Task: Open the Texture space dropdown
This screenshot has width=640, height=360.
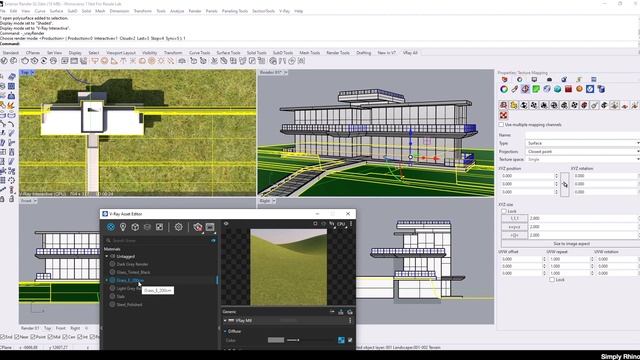Action: 582,160
